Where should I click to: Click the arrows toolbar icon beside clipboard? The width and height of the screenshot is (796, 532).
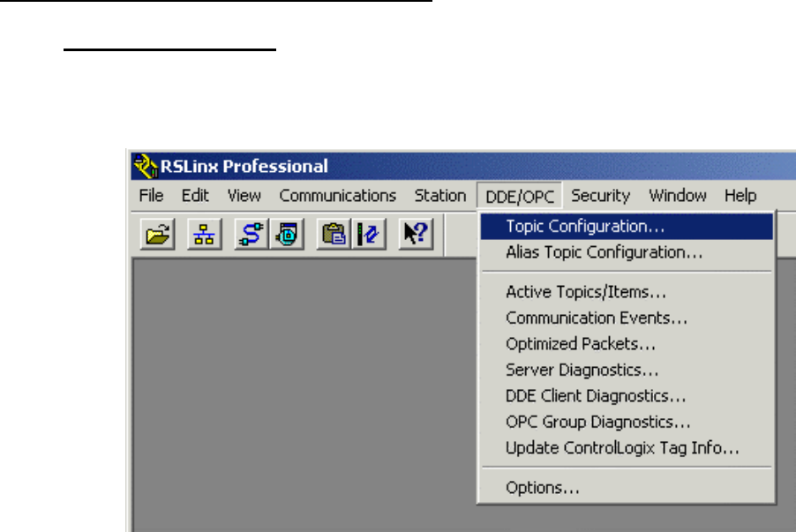[369, 234]
